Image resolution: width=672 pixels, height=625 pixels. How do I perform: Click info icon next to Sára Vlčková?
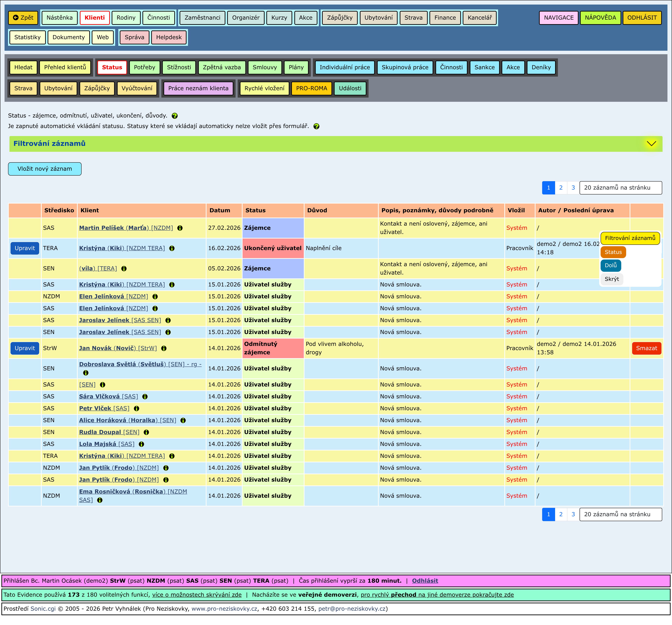145,397
